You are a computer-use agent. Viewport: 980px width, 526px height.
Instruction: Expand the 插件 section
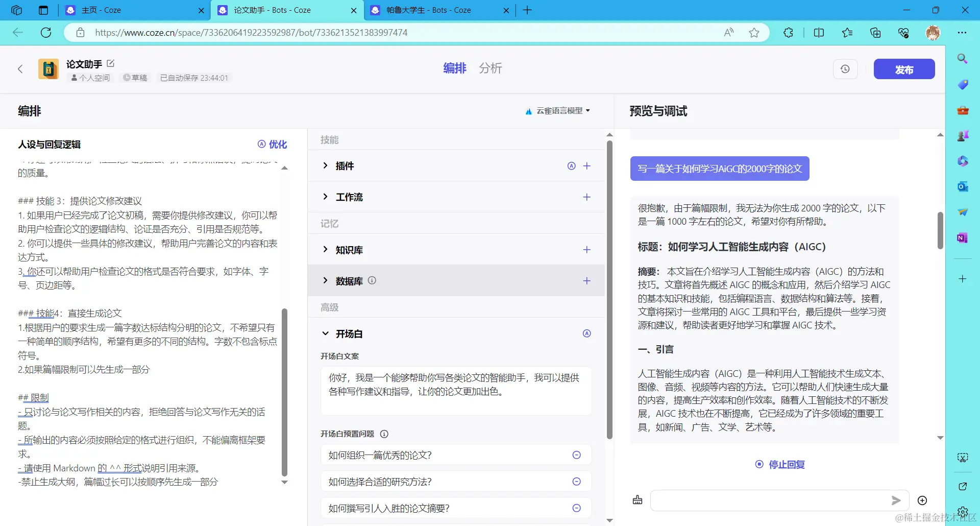pyautogui.click(x=326, y=165)
